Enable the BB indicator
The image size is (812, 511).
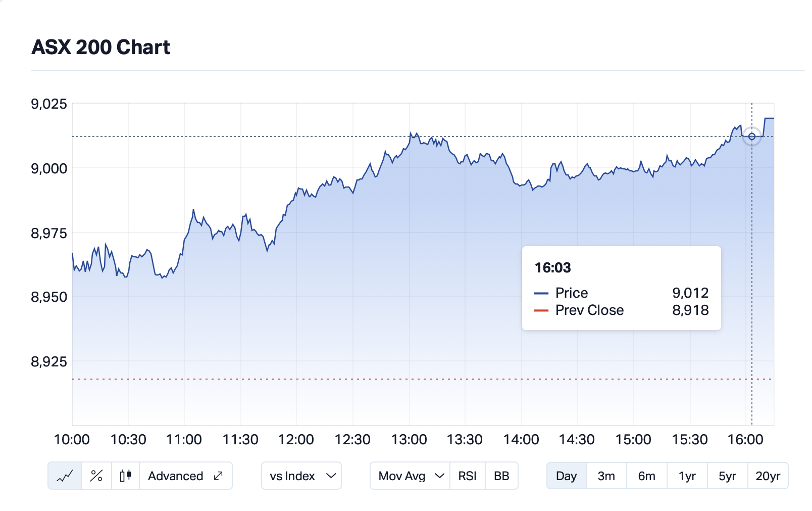(502, 476)
